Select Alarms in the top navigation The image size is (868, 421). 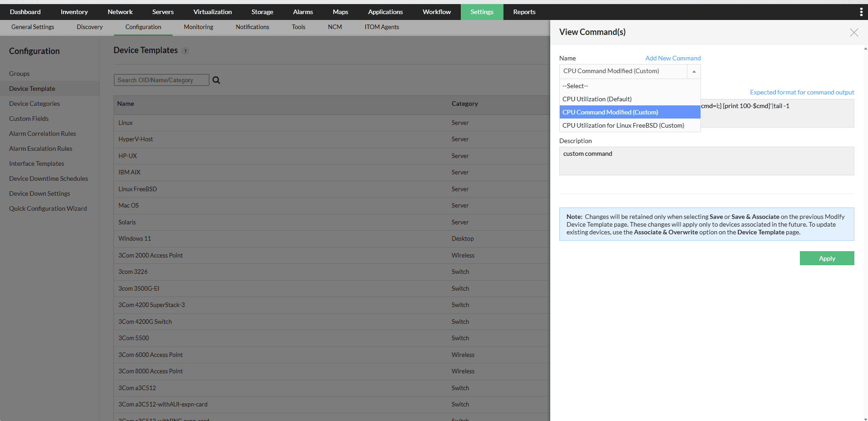click(302, 12)
